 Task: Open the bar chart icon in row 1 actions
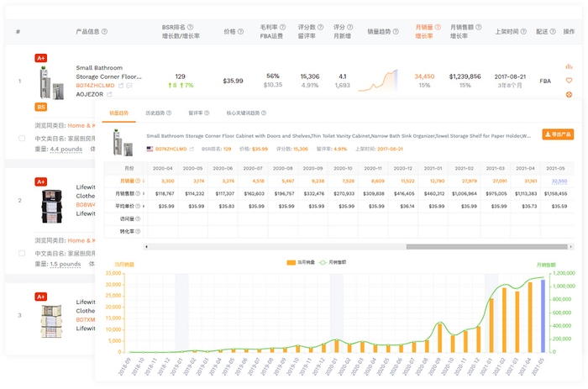[569, 66]
